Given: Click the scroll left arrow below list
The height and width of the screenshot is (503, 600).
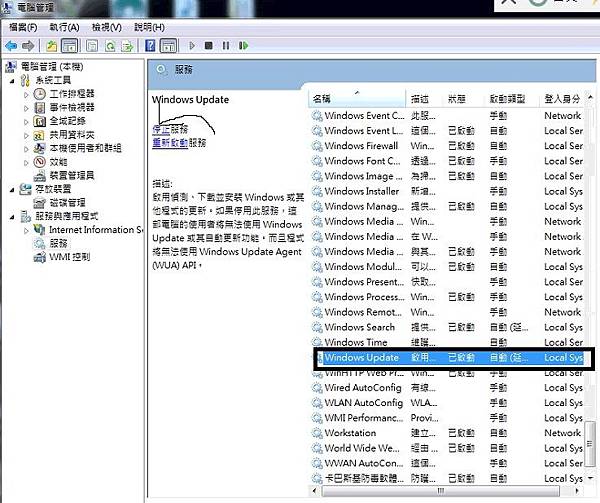Looking at the screenshot, I should [x=315, y=491].
